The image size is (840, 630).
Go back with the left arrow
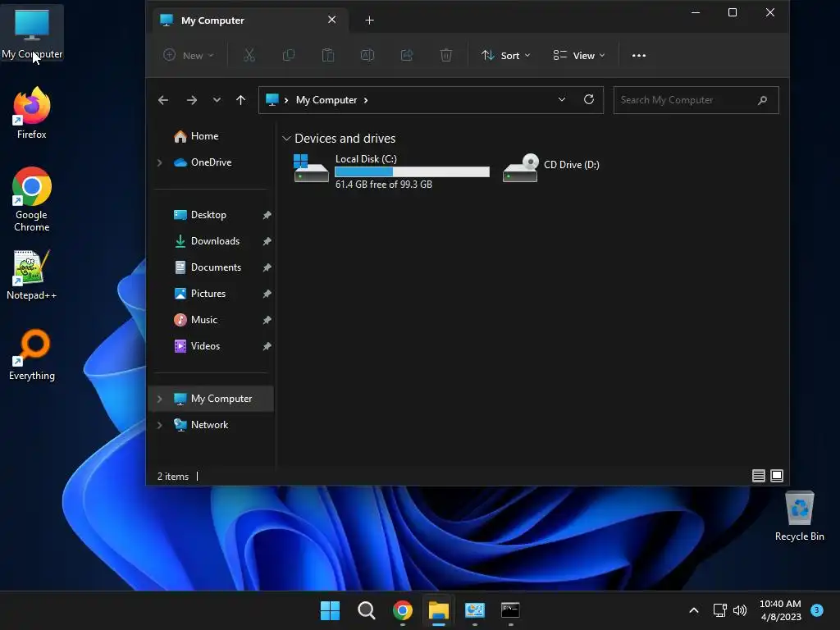163,100
